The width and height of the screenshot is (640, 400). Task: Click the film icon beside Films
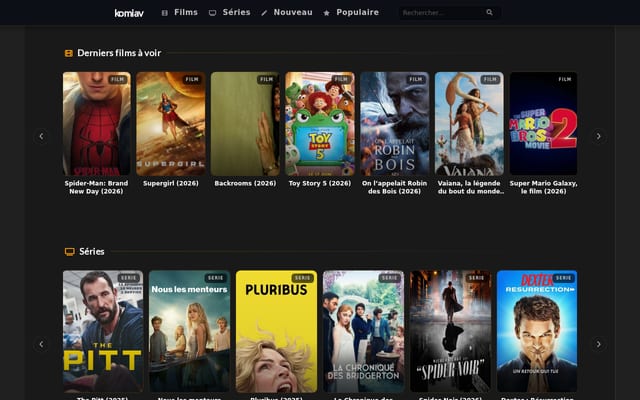click(164, 13)
